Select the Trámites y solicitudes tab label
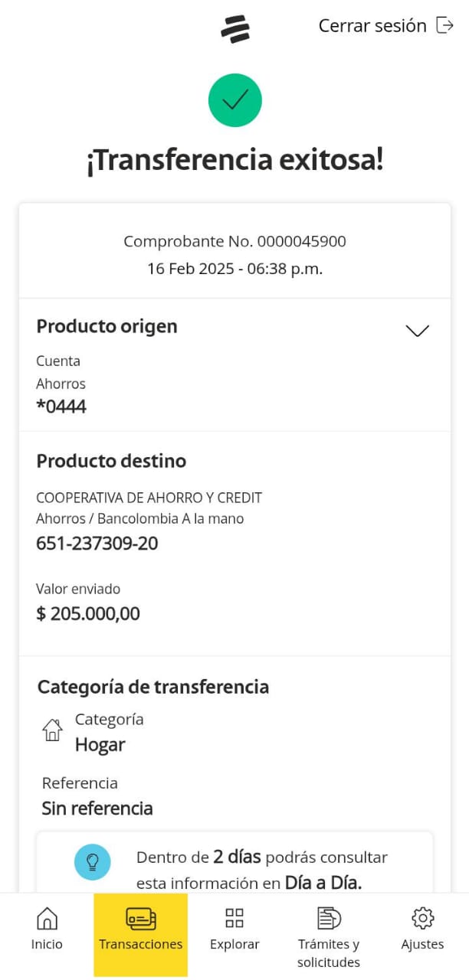This screenshot has width=469, height=980. (328, 953)
